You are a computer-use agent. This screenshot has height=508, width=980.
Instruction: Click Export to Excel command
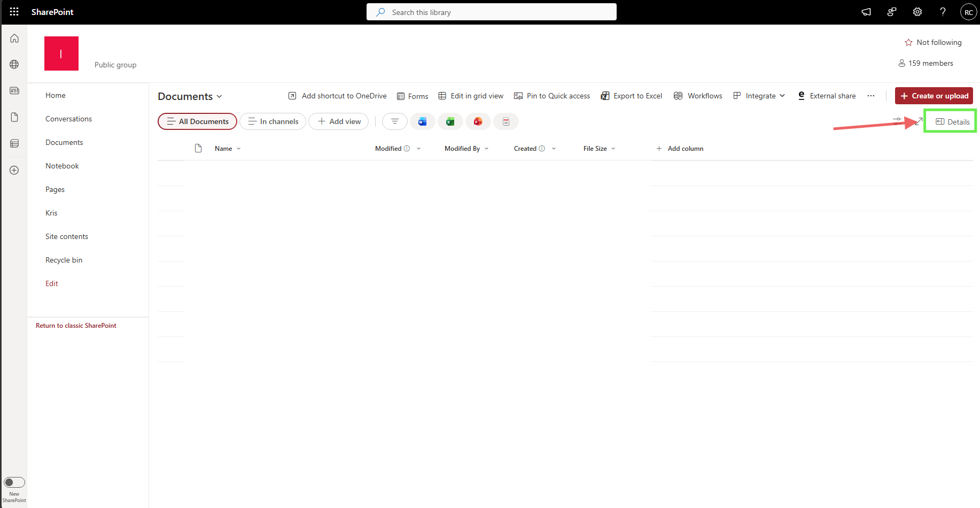click(632, 96)
